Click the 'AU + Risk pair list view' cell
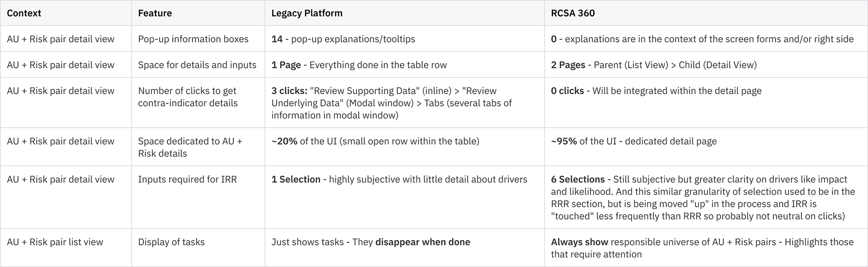Screen dimensions: 868x267 click(55, 242)
